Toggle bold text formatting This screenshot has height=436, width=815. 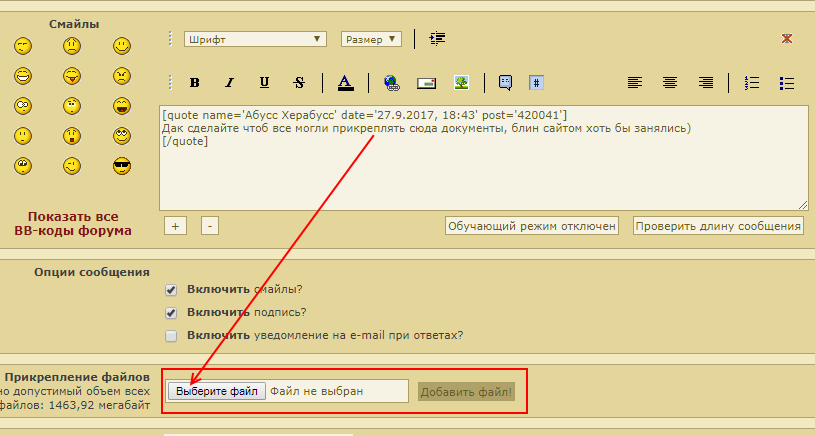point(195,83)
